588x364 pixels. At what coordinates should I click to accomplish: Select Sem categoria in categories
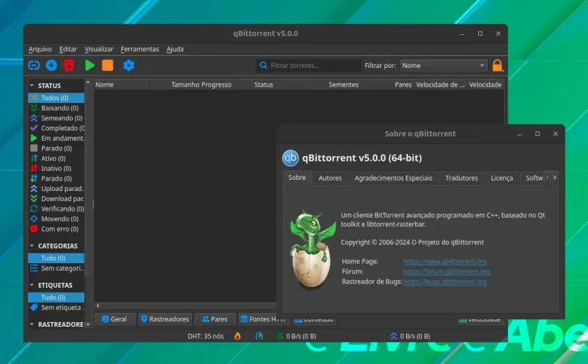point(56,268)
